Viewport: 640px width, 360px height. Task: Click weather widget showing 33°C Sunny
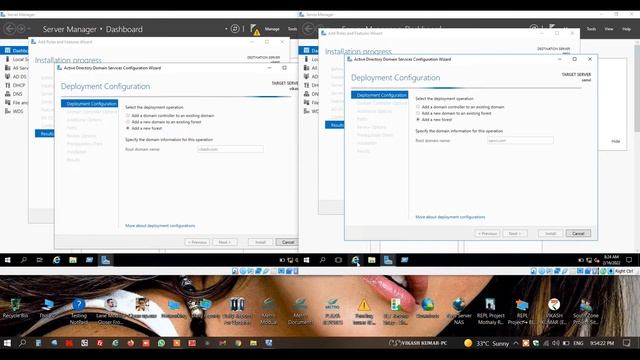(x=487, y=343)
